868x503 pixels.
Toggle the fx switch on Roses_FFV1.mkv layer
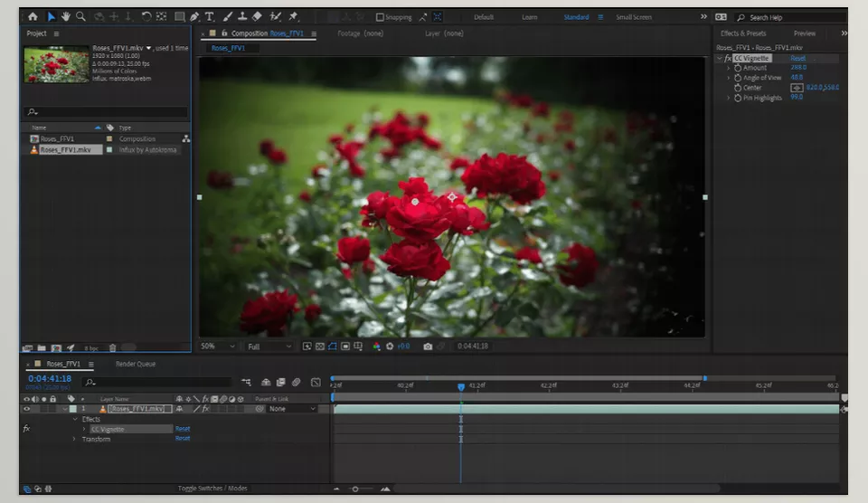[205, 409]
